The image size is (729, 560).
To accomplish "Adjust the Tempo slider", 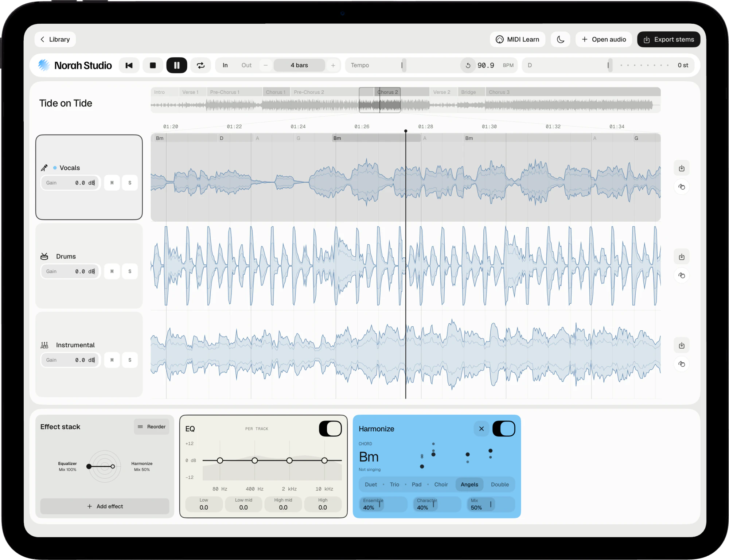I will coord(403,65).
